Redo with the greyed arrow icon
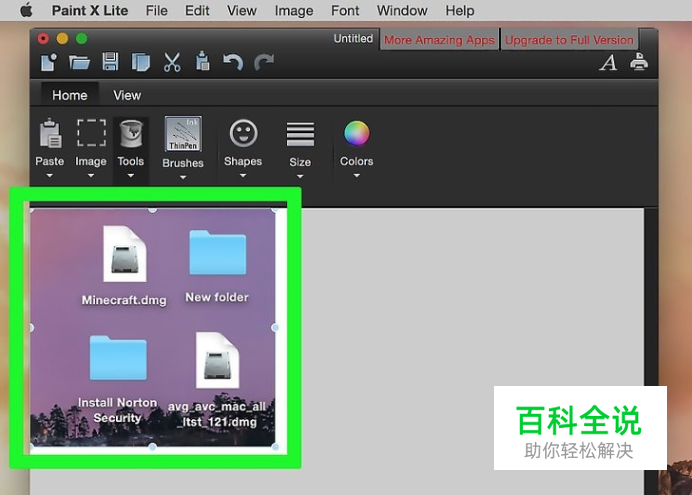Viewport: 692px width, 495px height. (264, 62)
